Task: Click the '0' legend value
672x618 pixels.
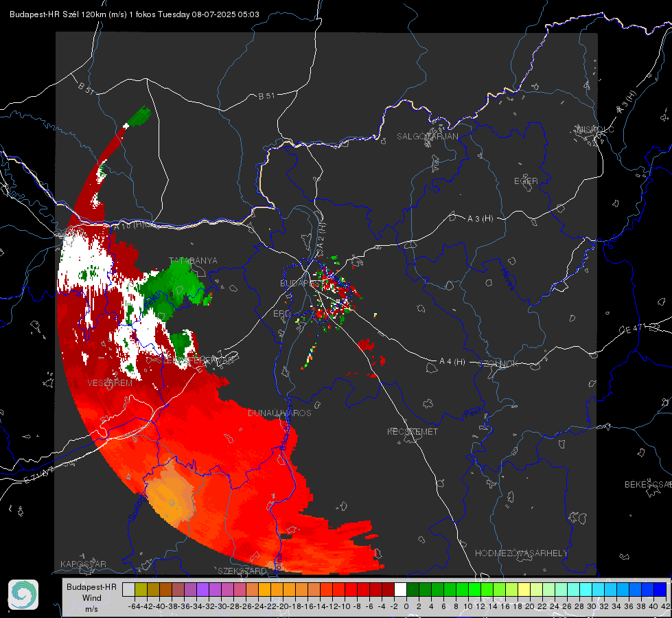Action: click(x=406, y=606)
